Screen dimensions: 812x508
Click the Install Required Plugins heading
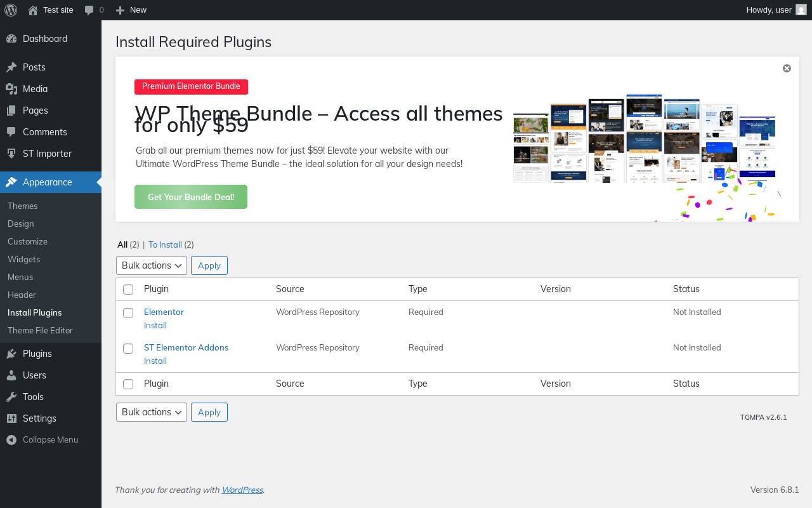pyautogui.click(x=193, y=42)
